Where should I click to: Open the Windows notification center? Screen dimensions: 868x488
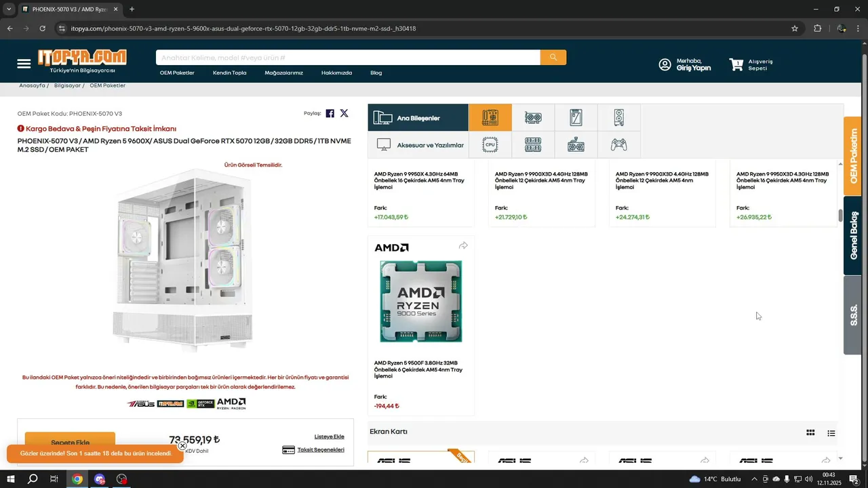[854, 479]
